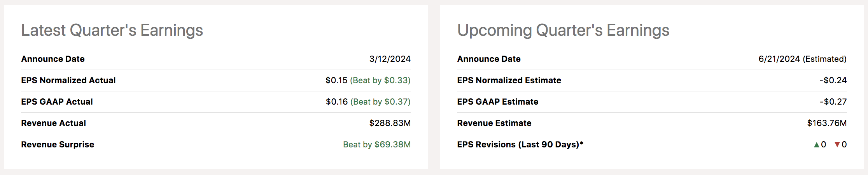868x175 pixels.
Task: Click the green "Beat by $0.37" text
Action: point(380,102)
